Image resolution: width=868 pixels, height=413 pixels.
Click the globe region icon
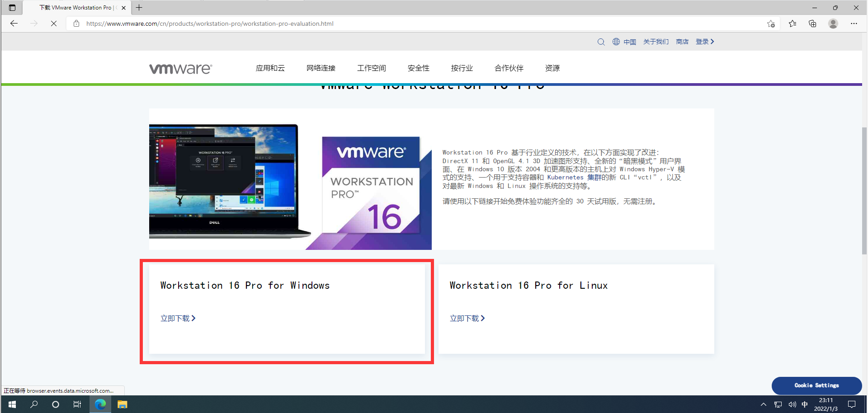[x=616, y=42]
